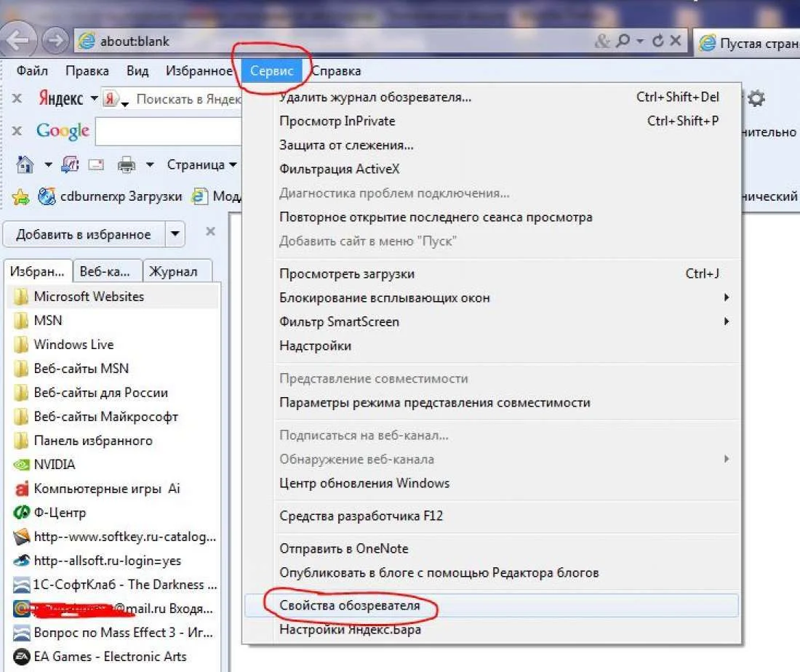Close the Google toolbar with its X

(x=17, y=131)
